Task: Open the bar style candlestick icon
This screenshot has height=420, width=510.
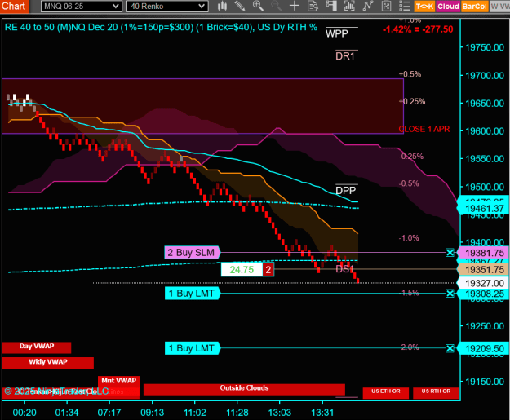Action: coord(222,6)
